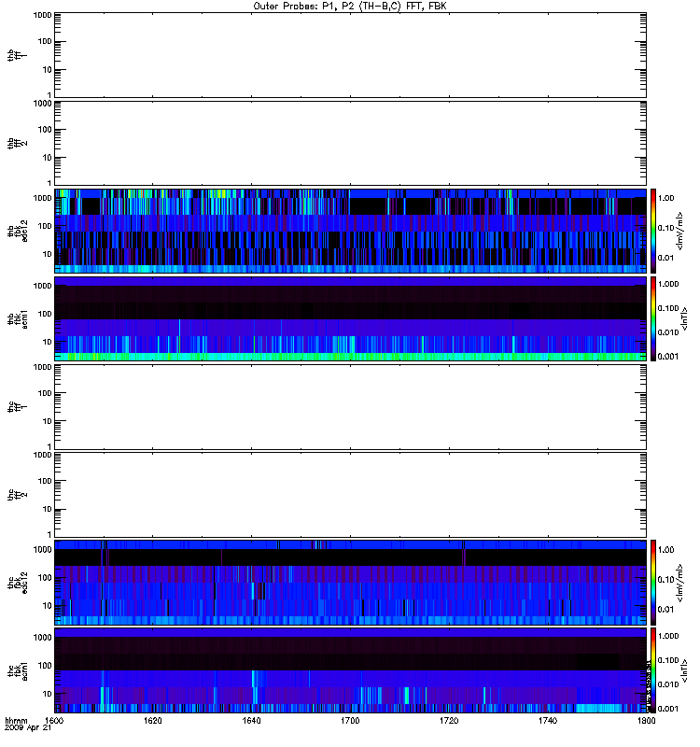
Task: Click the plot title "Outer Probes: P1, P2"
Action: coord(350,6)
